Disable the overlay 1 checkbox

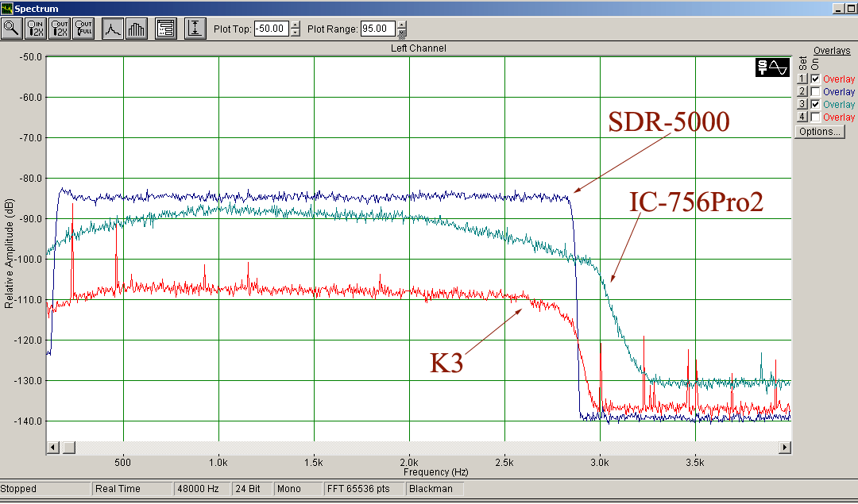coord(815,79)
